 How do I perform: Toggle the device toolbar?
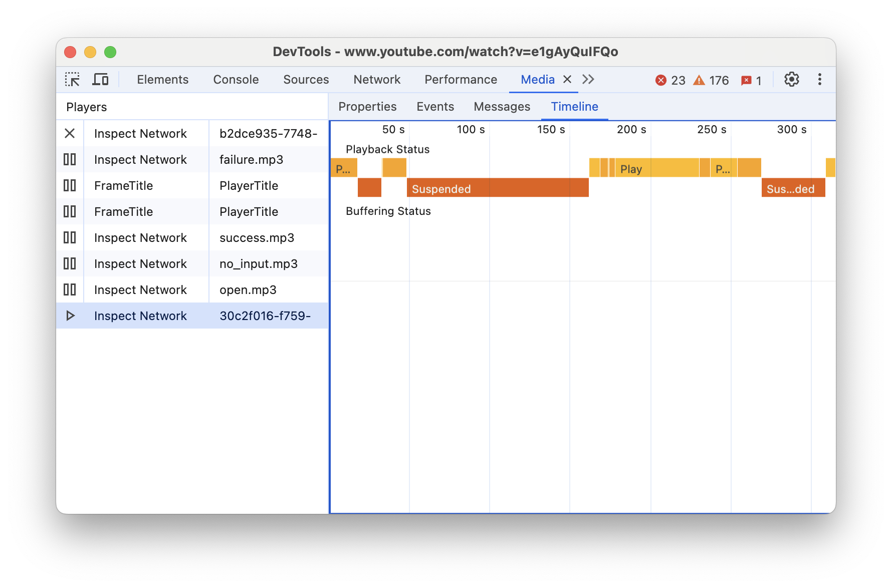[x=100, y=79]
